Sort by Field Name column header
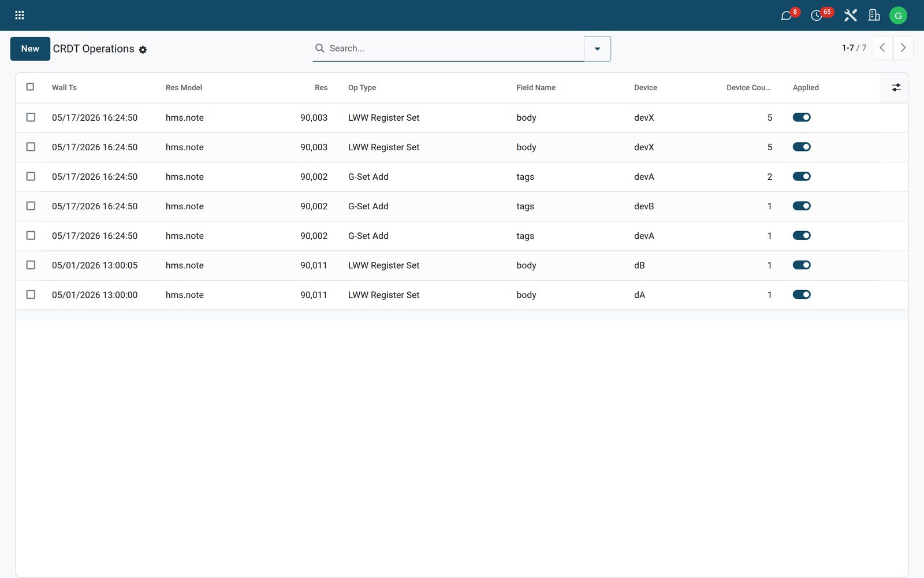The width and height of the screenshot is (924, 578). (x=536, y=88)
